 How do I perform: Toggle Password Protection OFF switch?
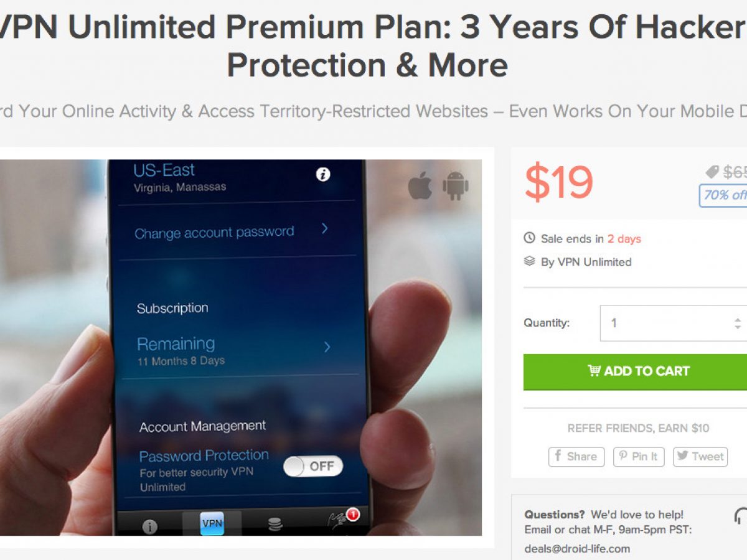click(313, 466)
